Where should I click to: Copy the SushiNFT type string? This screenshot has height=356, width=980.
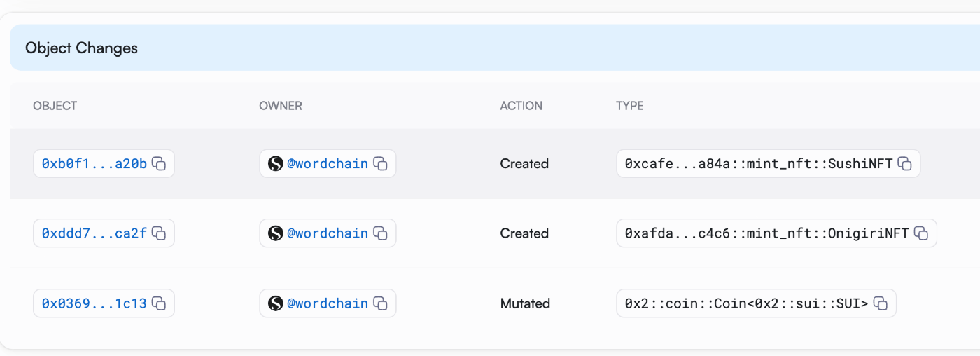point(904,164)
